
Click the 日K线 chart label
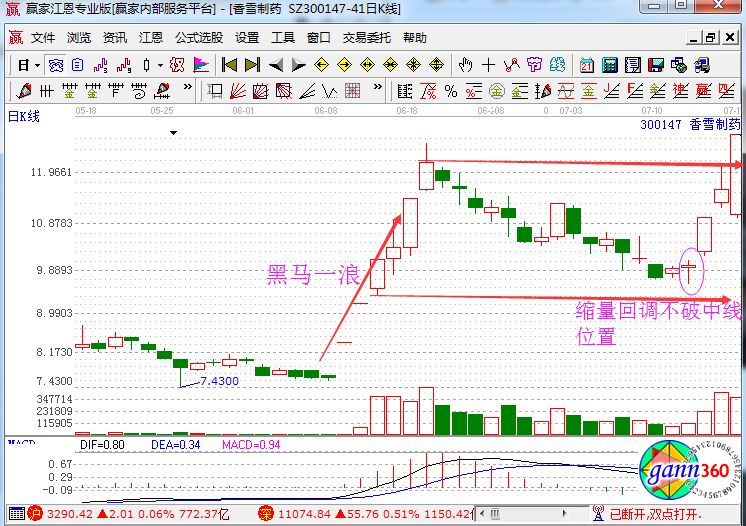click(x=24, y=117)
